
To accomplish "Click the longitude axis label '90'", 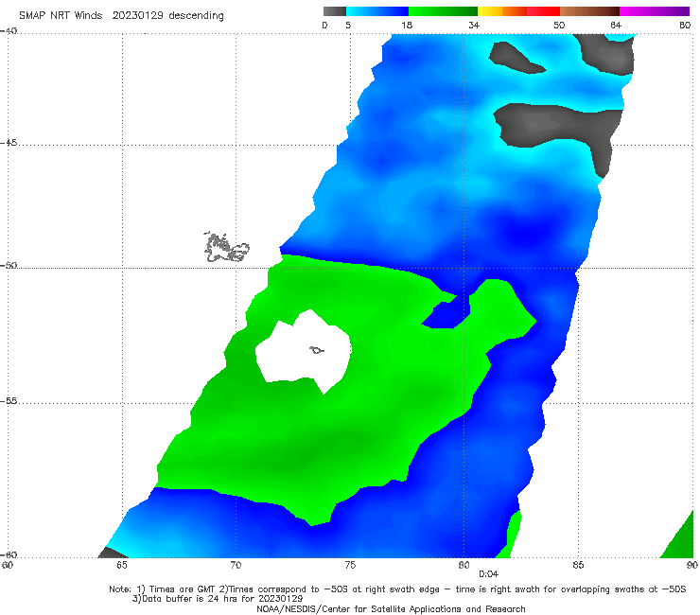I will [x=692, y=565].
